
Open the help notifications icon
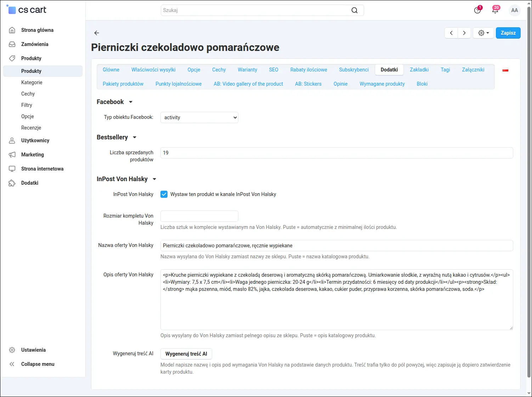coord(477,10)
